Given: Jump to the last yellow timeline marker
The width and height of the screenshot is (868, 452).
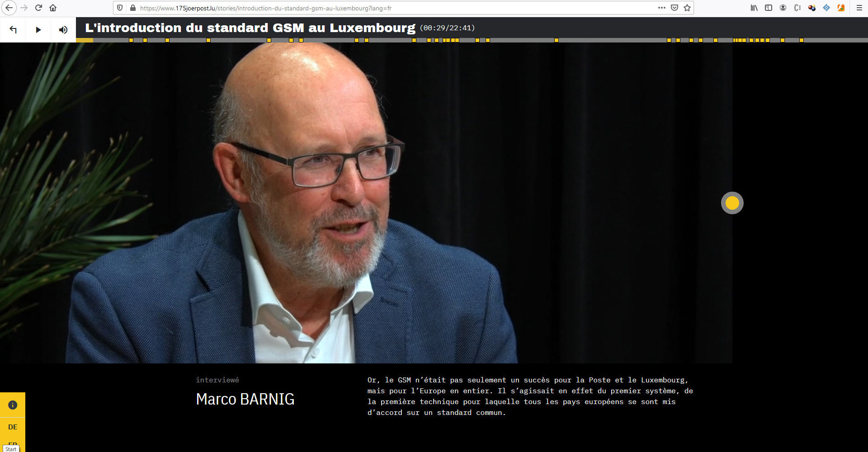Looking at the screenshot, I should pos(801,40).
